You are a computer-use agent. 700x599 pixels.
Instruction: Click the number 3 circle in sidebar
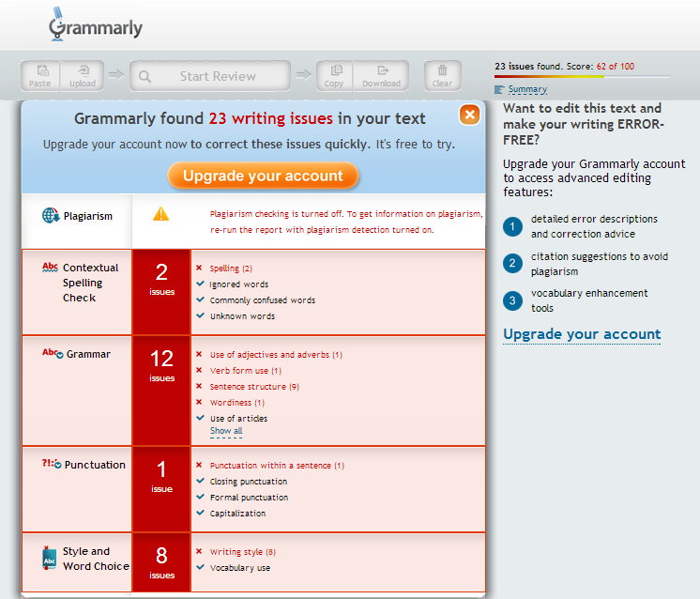512,300
